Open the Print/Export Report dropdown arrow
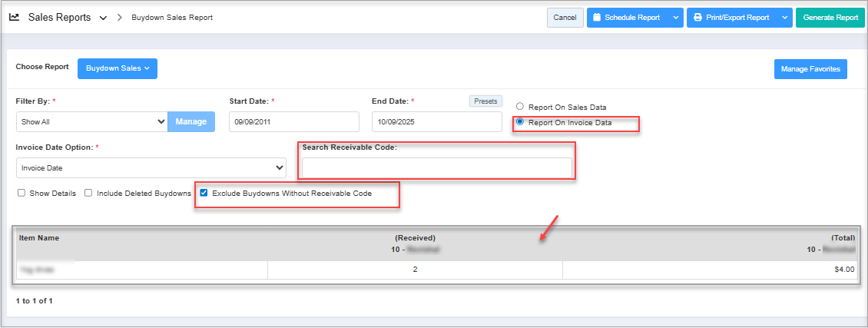 coord(785,18)
